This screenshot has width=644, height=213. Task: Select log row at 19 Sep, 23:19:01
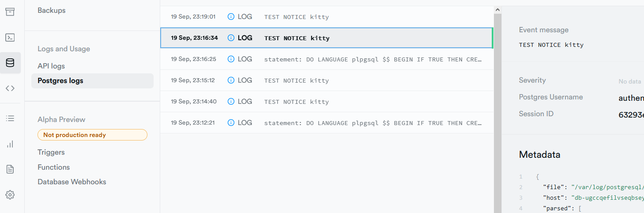point(327,17)
